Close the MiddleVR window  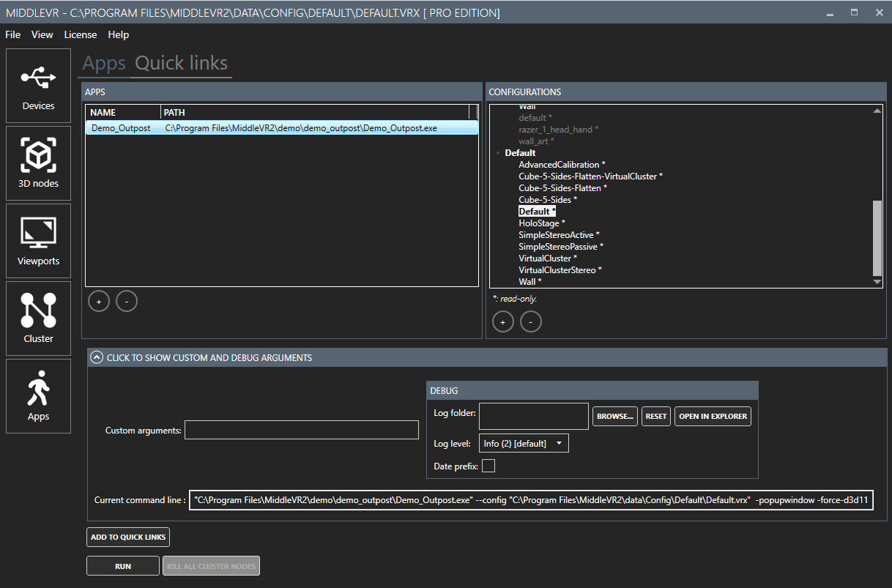click(x=879, y=13)
